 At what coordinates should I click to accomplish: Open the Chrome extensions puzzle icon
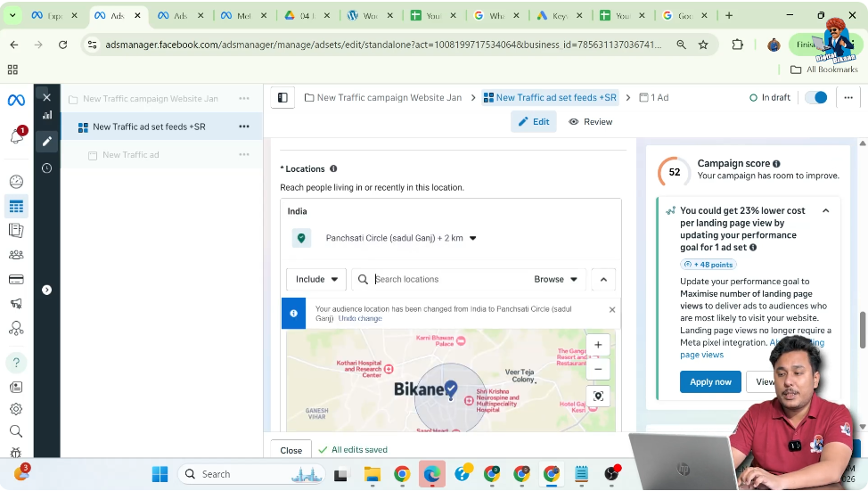(737, 45)
